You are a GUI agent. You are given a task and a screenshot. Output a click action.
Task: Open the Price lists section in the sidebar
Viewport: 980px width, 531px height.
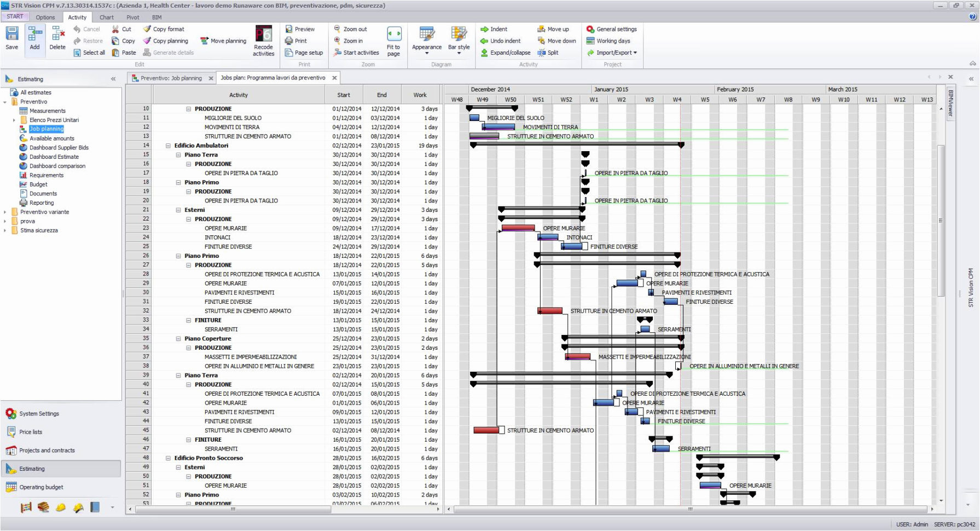34,432
